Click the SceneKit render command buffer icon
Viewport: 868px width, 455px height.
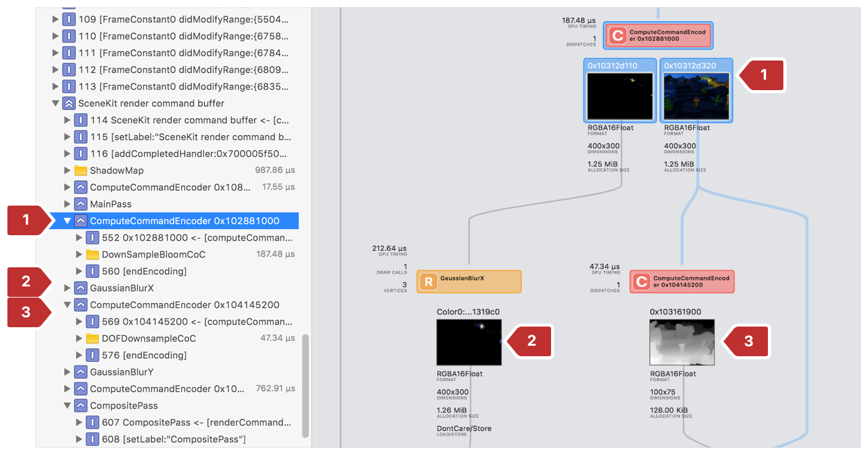(69, 104)
